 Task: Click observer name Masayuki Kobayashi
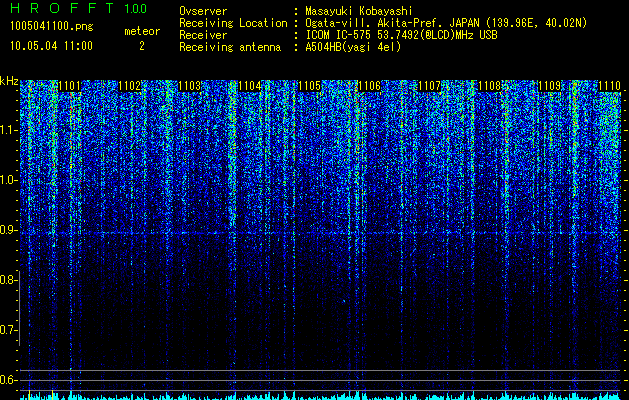[x=359, y=11]
